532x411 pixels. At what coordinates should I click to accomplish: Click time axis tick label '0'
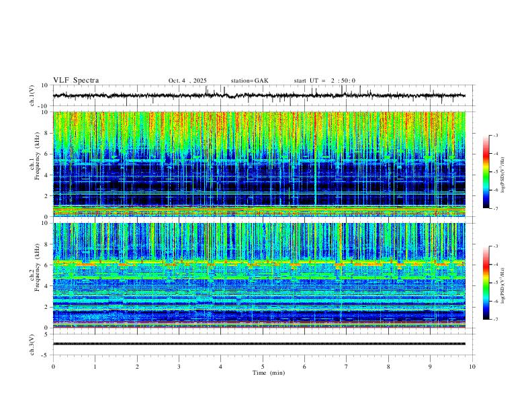tap(53, 367)
